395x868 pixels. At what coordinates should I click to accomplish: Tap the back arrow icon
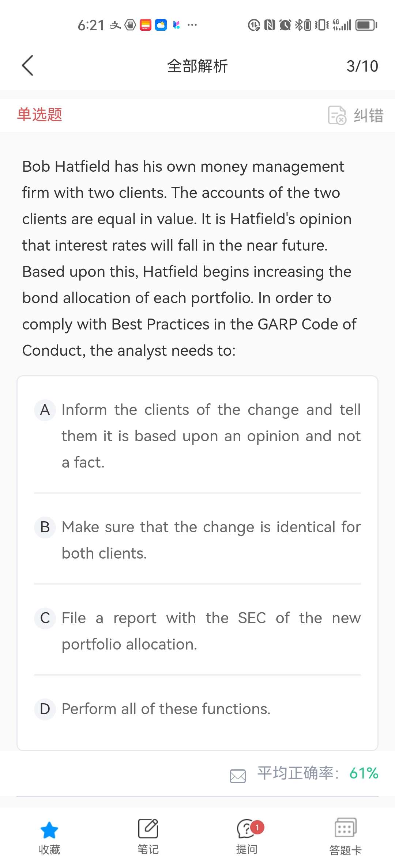pos(28,66)
